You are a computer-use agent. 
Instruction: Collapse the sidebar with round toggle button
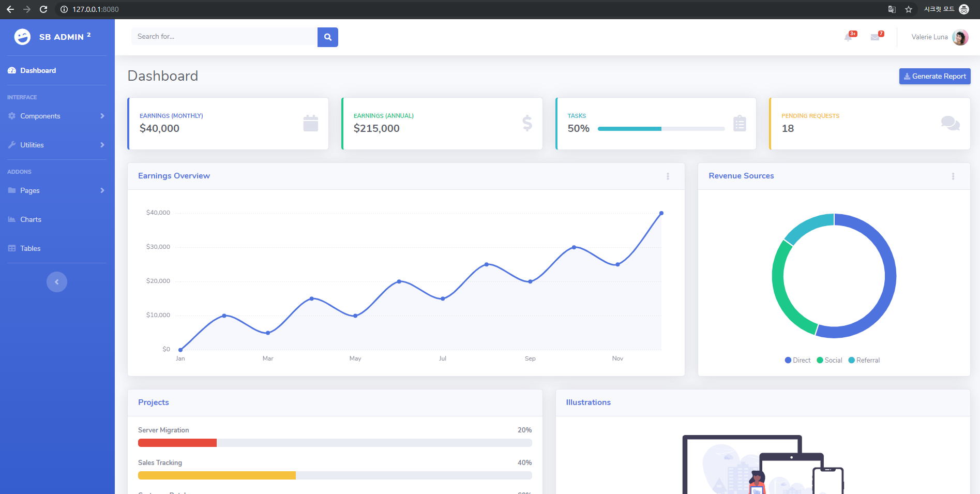pos(57,282)
